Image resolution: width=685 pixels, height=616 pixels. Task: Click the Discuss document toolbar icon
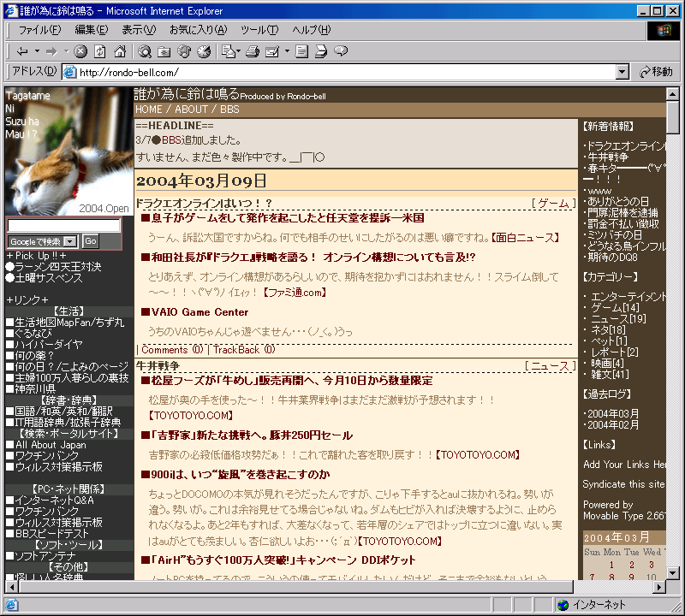pos(301,51)
